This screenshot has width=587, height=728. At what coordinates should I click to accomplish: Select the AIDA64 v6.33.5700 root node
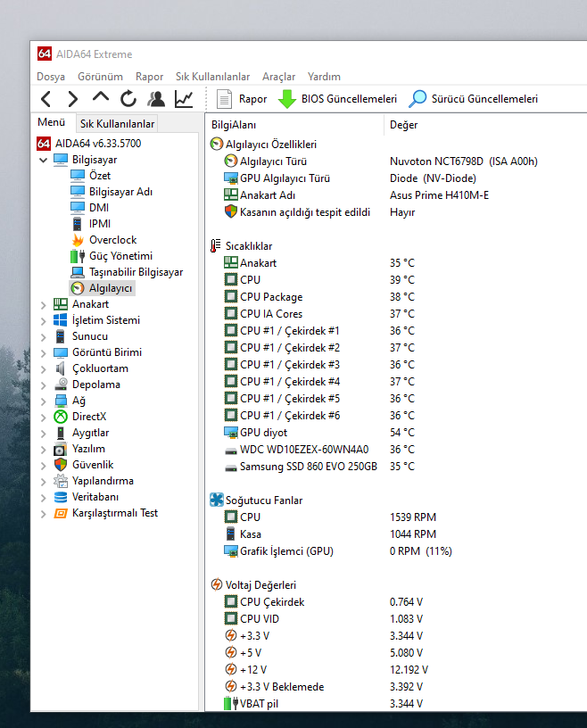(98, 144)
